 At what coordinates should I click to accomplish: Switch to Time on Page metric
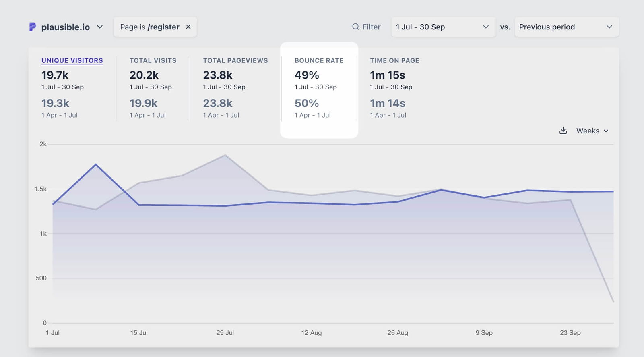(x=394, y=60)
